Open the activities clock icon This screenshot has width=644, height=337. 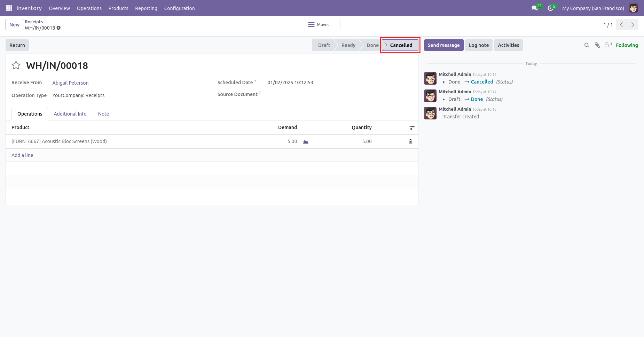551,8
